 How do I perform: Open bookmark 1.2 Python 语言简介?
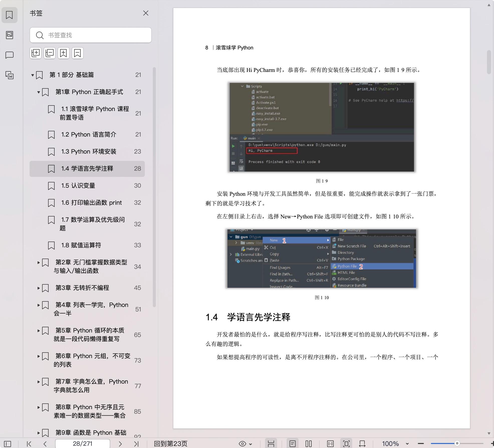pyautogui.click(x=87, y=135)
